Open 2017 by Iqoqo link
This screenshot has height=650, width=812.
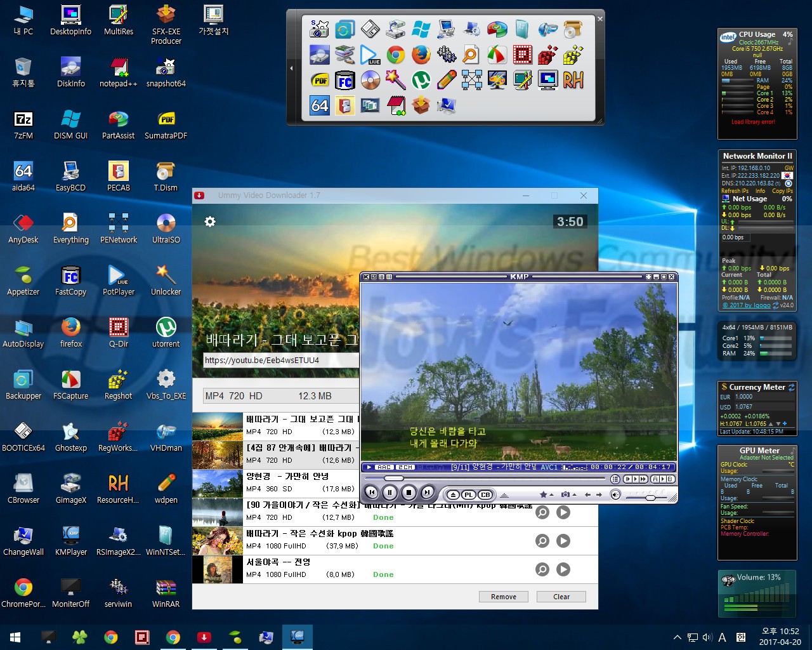click(747, 305)
